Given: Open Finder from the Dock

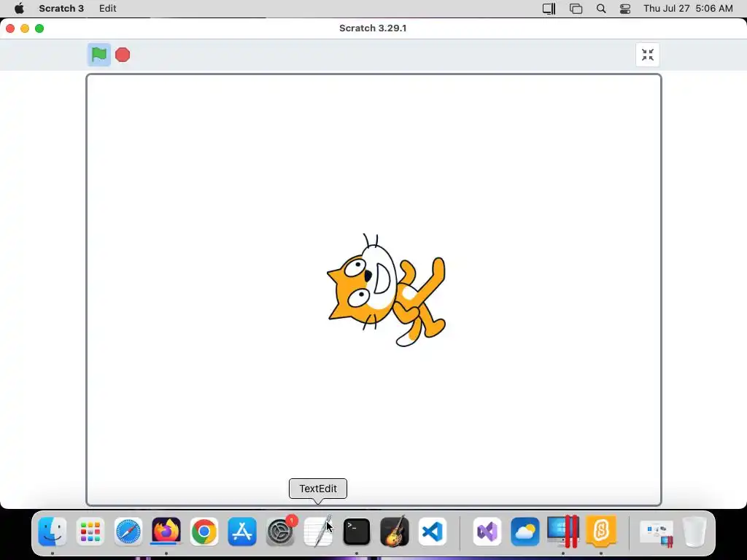Looking at the screenshot, I should coord(53,532).
